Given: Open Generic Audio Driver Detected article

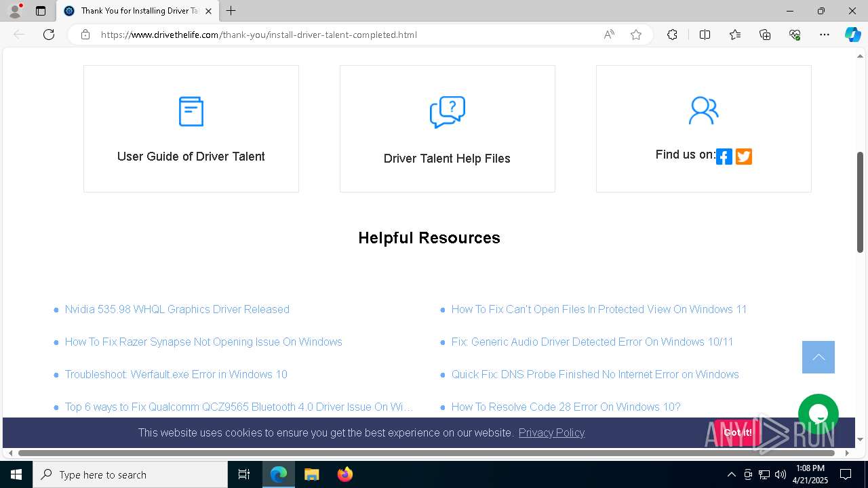Looking at the screenshot, I should [x=592, y=342].
